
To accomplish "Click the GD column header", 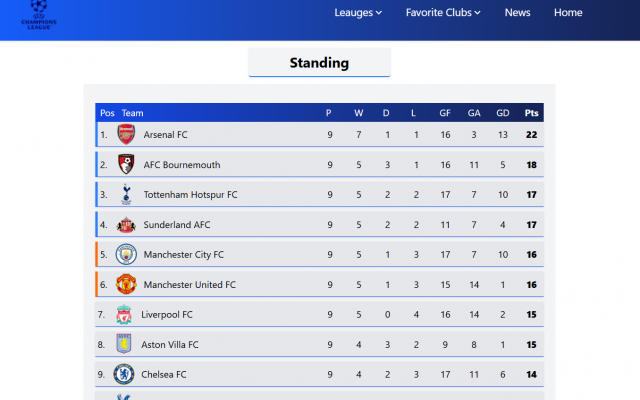I will pyautogui.click(x=502, y=113).
